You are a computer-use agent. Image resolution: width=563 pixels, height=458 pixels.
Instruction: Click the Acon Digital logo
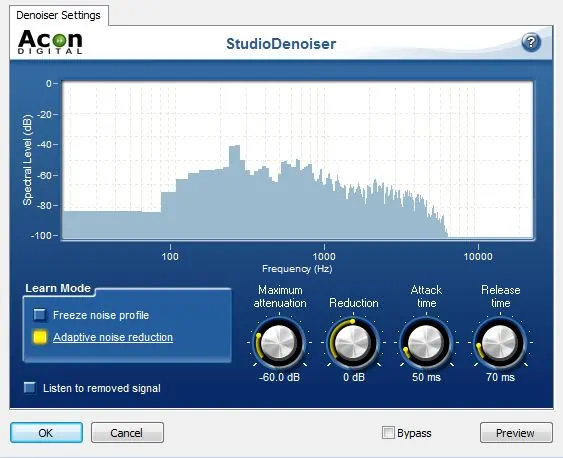tap(50, 42)
